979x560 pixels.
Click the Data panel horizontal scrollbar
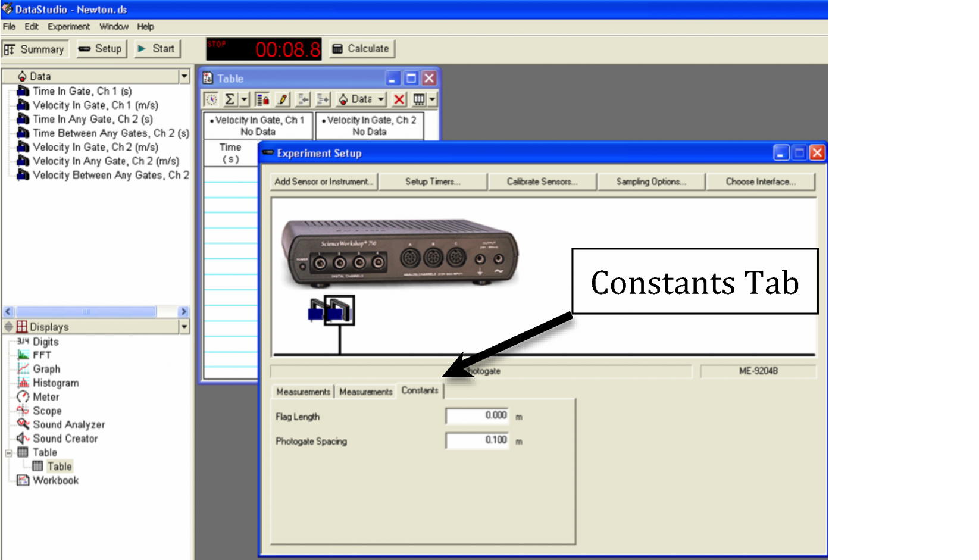(86, 311)
